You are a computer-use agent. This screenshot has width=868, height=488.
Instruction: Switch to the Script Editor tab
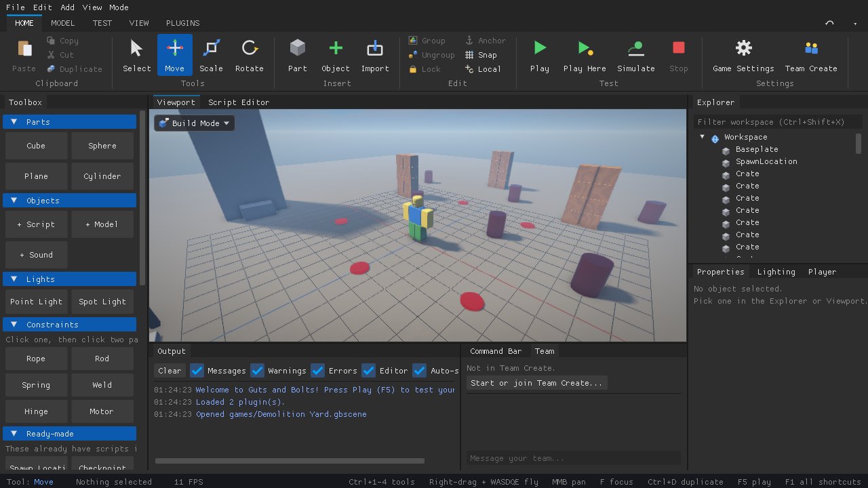pos(239,102)
